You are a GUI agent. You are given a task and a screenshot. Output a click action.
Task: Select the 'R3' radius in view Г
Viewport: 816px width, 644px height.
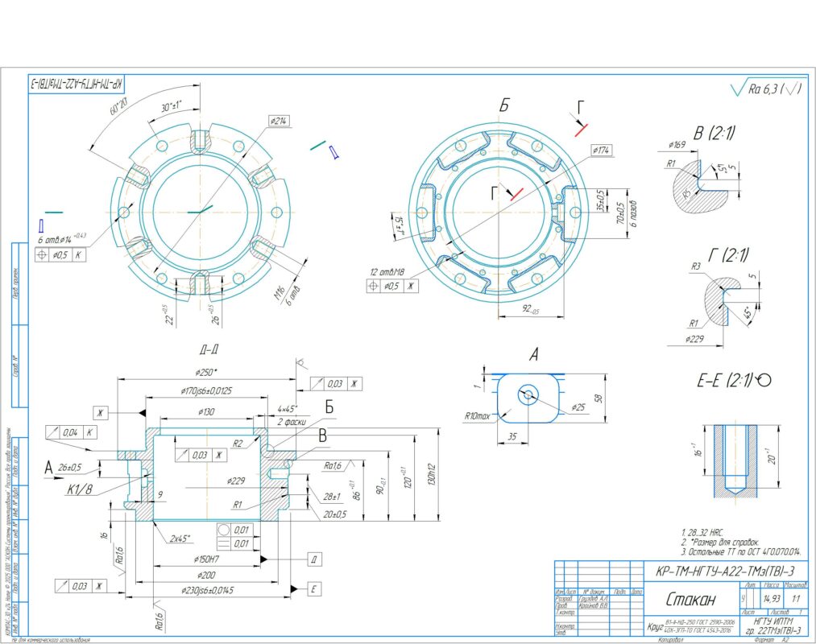point(696,266)
